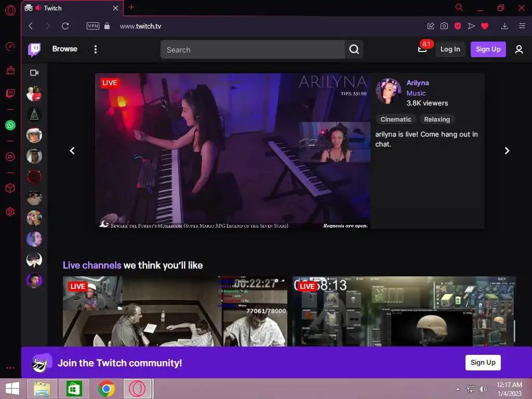Image resolution: width=532 pixels, height=399 pixels.
Task: Open the Player icon in Opera sidebar
Action: click(10, 156)
